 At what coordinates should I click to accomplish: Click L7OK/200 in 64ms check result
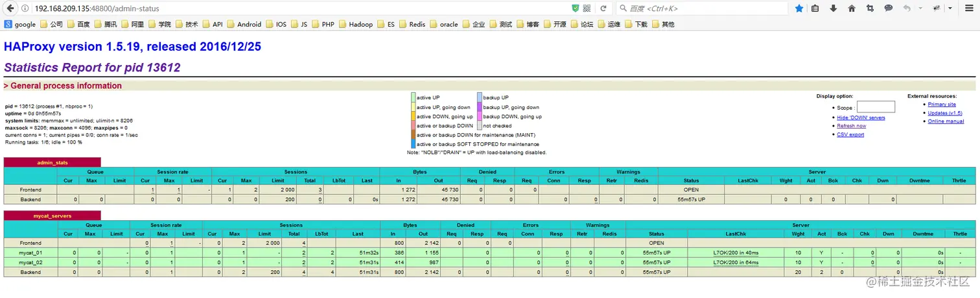pyautogui.click(x=736, y=262)
